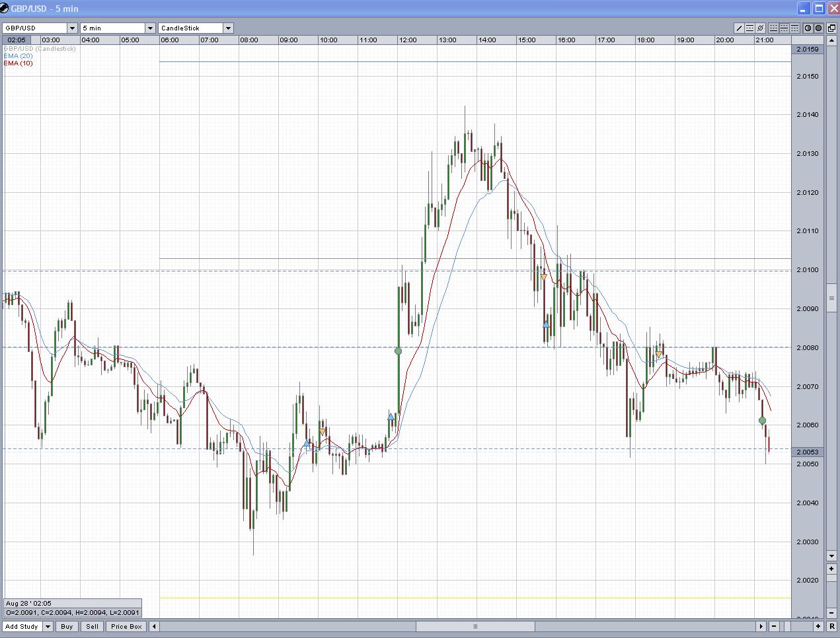The height and width of the screenshot is (638, 840).
Task: Expand the CandleStick chart type dropdown
Action: tap(228, 28)
